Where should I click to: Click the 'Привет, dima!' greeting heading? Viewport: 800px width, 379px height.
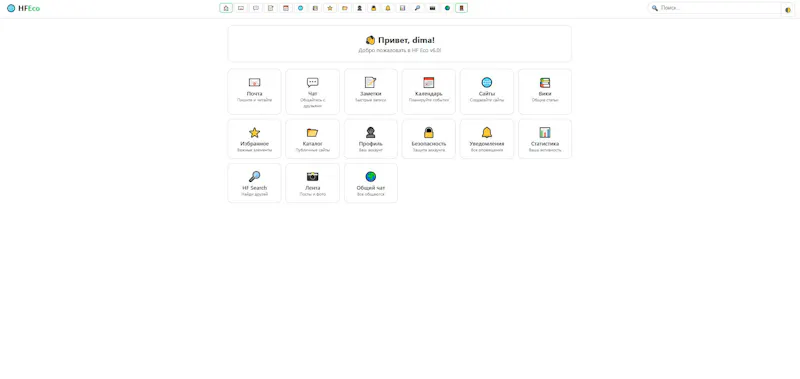pyautogui.click(x=401, y=40)
